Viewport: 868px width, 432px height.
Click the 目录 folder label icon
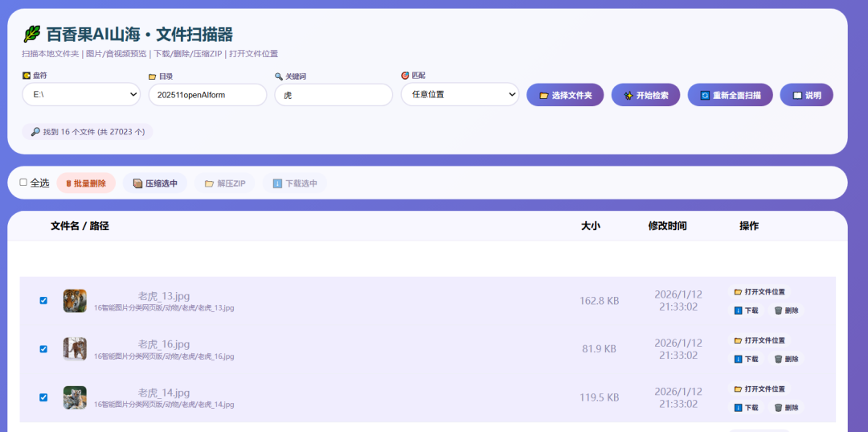tap(152, 76)
